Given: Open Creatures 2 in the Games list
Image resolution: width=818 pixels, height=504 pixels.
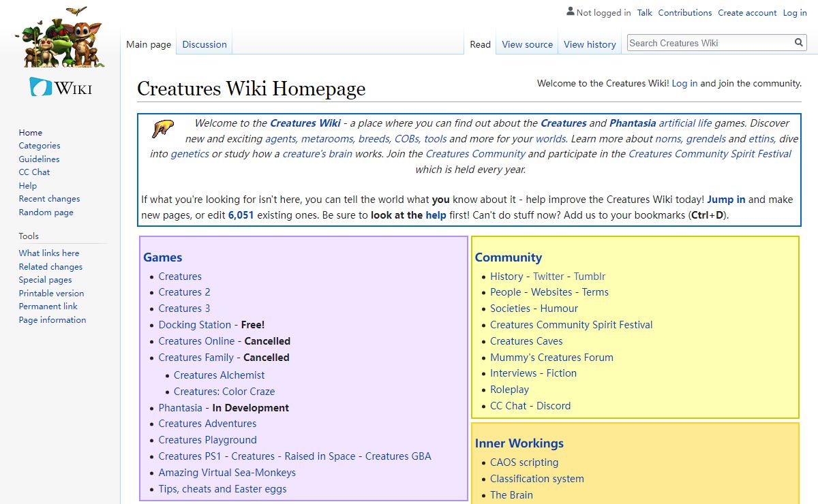Looking at the screenshot, I should pos(184,292).
